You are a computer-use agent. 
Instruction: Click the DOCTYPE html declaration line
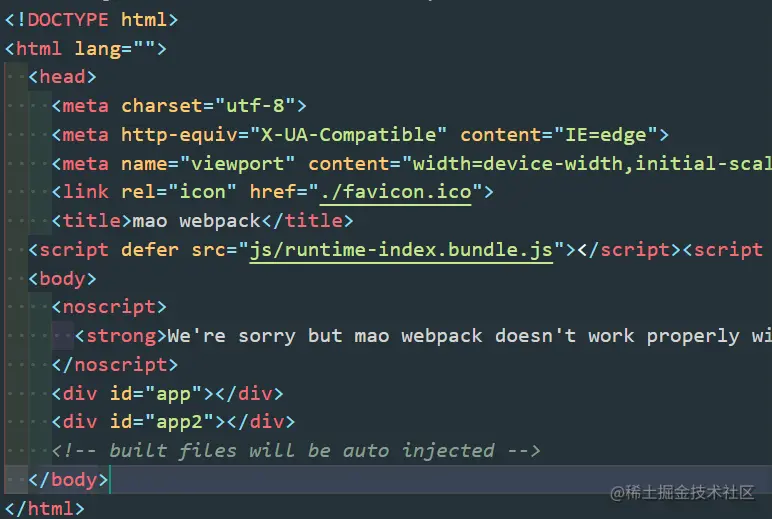(92, 20)
